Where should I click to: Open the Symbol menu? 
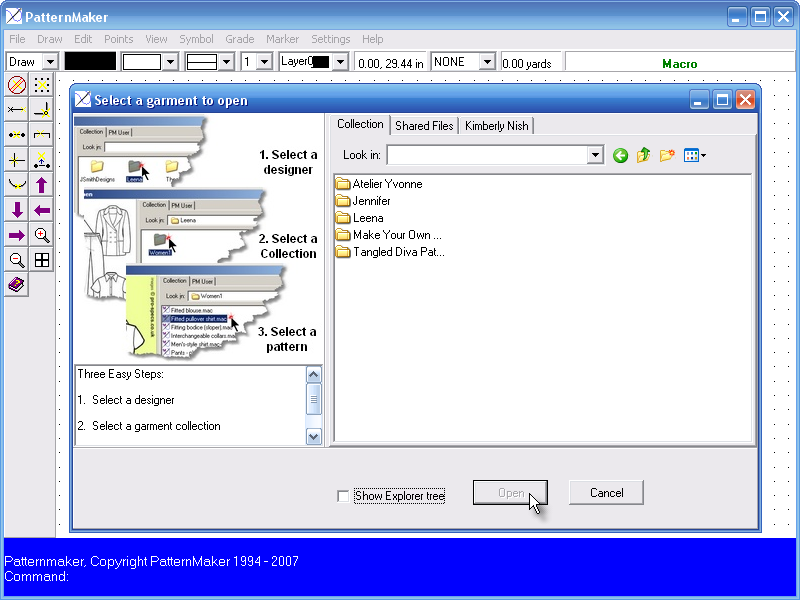pyautogui.click(x=196, y=39)
